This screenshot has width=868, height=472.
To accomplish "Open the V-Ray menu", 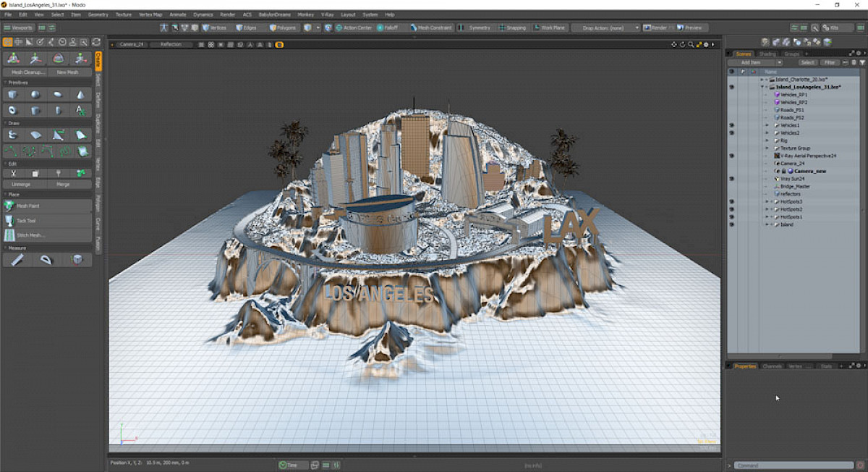I will 328,14.
